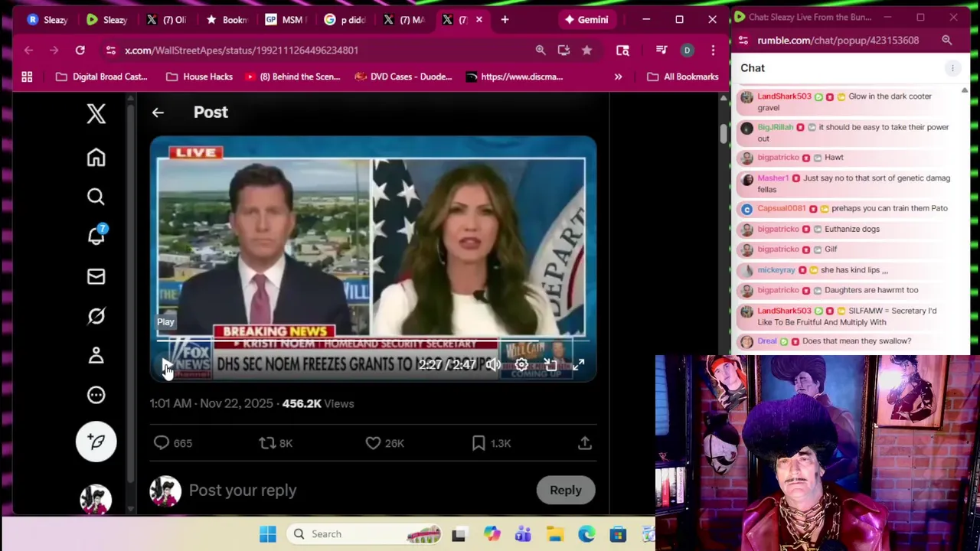The image size is (980, 551).
Task: Compose a new post with feather button
Action: tap(96, 442)
